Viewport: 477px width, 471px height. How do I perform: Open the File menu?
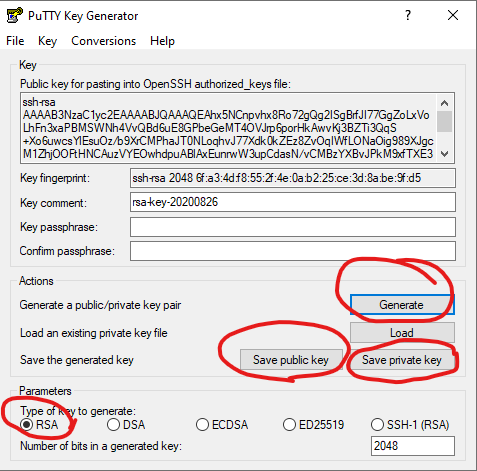click(15, 41)
